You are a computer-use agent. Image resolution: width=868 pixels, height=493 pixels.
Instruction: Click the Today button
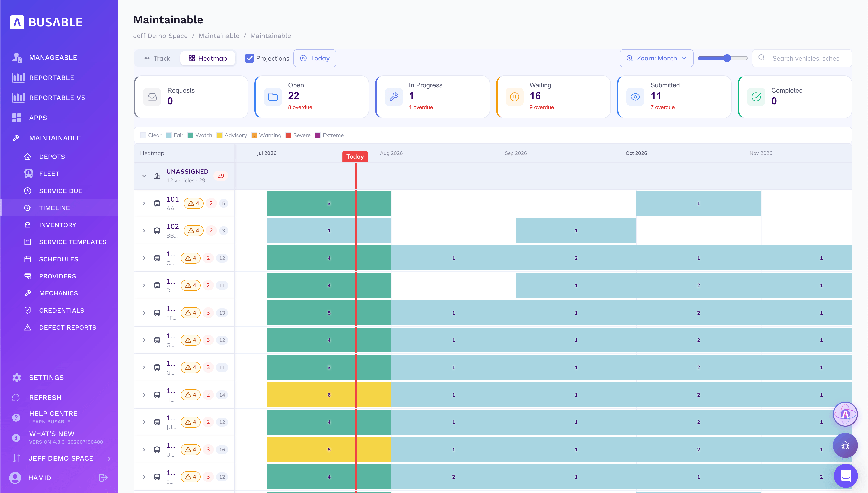[x=315, y=58]
